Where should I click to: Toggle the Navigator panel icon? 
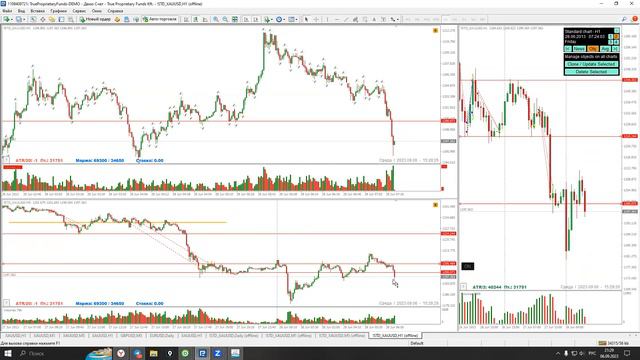pyautogui.click(x=52, y=19)
